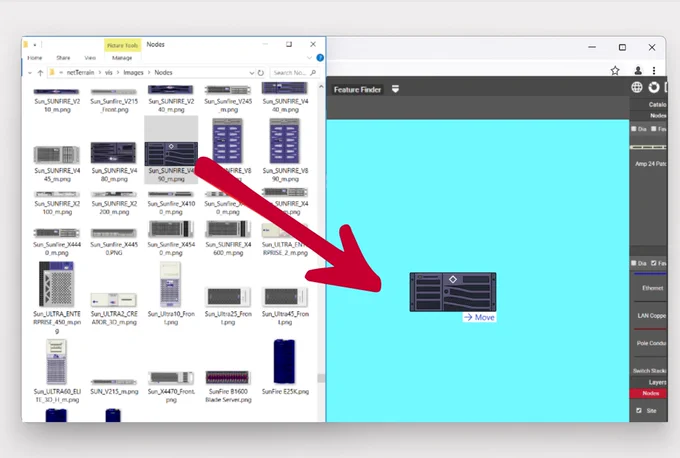
Task: Select the Sun_SUNFIRE_V480_m.png file
Action: point(114,162)
